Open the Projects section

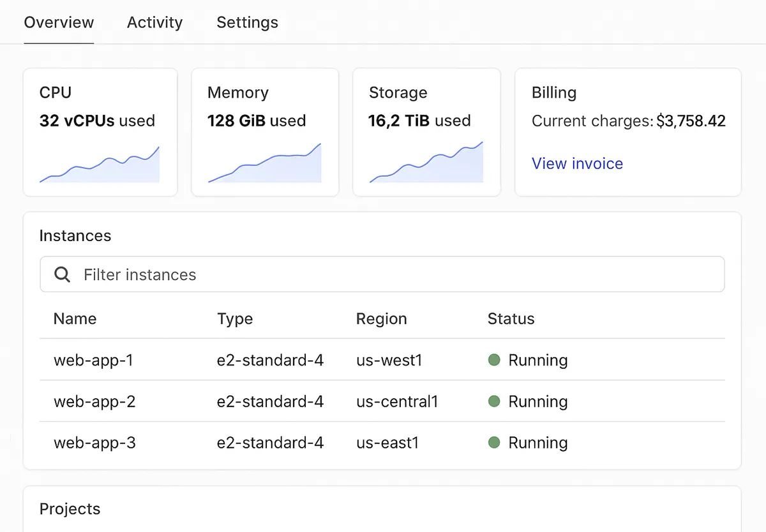coord(70,508)
